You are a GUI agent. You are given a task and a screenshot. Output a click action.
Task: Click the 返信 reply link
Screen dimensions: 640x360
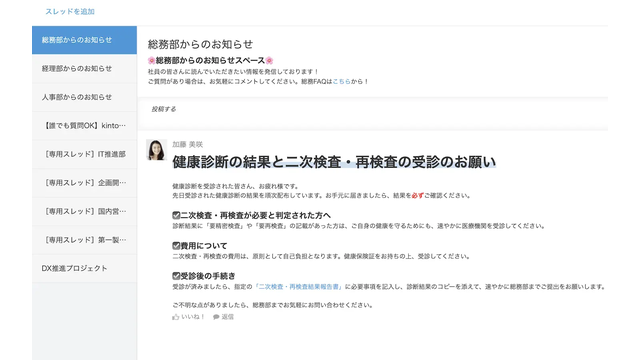[x=227, y=317]
